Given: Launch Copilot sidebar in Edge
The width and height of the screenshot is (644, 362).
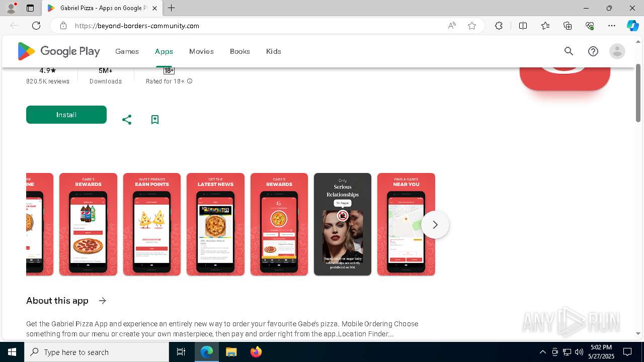Looking at the screenshot, I should tap(632, 26).
